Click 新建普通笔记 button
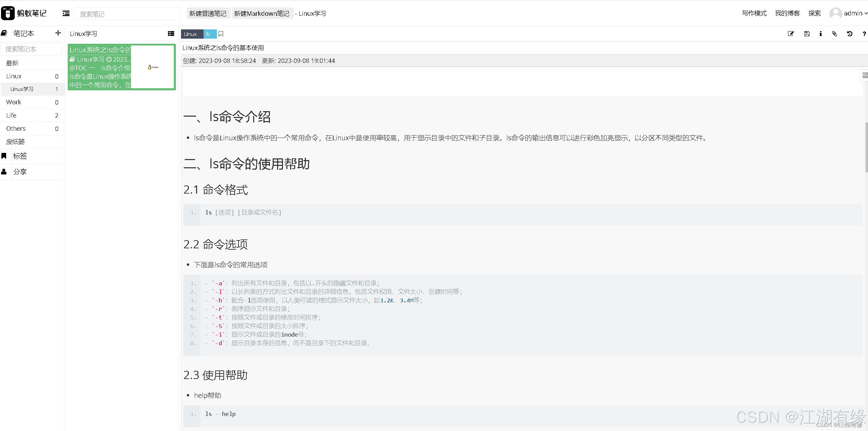This screenshot has width=868, height=431. click(x=208, y=13)
